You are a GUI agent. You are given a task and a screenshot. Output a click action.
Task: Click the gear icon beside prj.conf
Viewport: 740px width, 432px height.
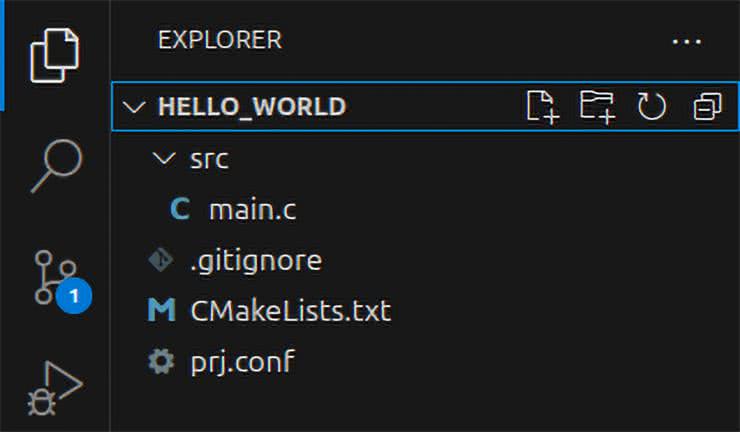(x=160, y=361)
